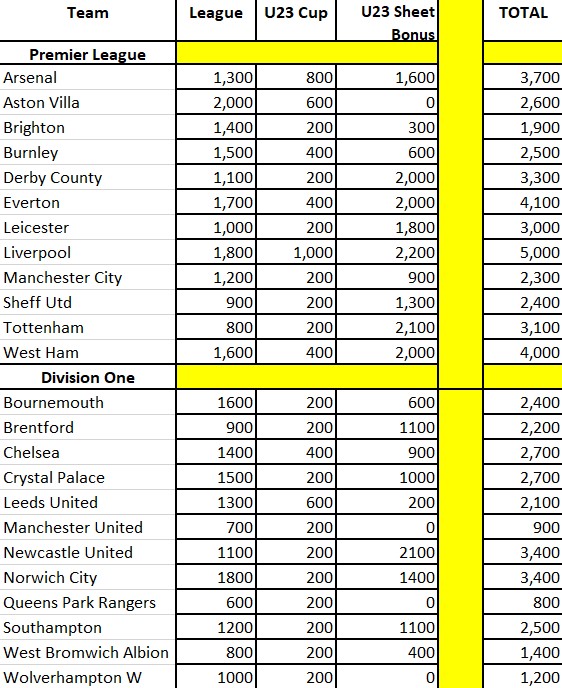Select Aston Villa's League value 2,000
Viewport: 562px width, 688px height.
point(216,103)
